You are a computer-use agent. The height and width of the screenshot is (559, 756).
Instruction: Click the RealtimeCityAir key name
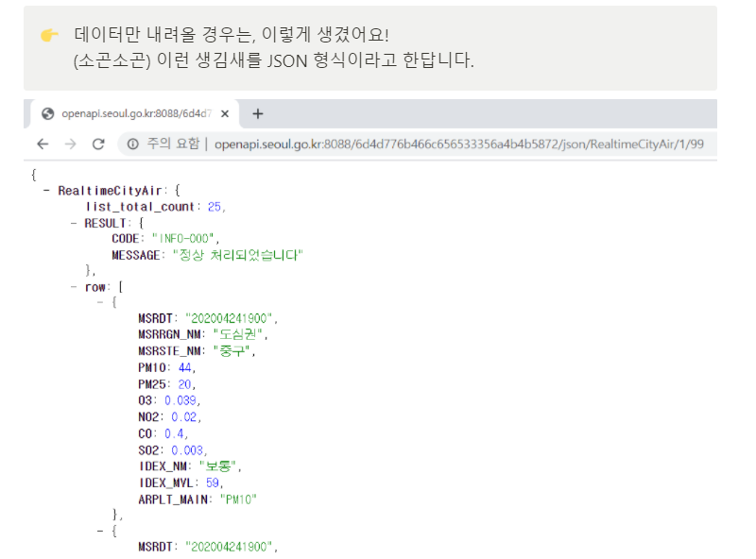point(110,191)
